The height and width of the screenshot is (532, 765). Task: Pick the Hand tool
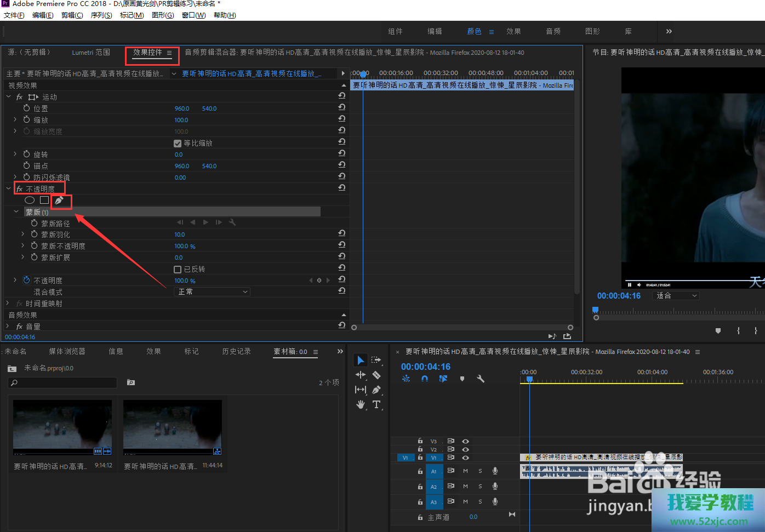coord(361,405)
